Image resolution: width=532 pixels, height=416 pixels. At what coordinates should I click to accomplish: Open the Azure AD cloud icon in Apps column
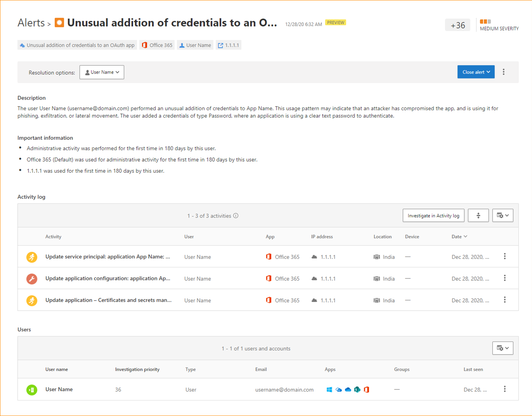point(339,389)
